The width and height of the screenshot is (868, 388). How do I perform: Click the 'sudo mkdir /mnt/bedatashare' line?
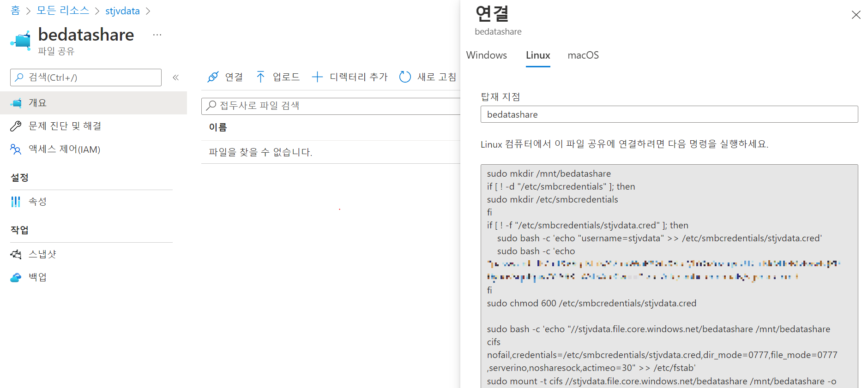(x=549, y=173)
